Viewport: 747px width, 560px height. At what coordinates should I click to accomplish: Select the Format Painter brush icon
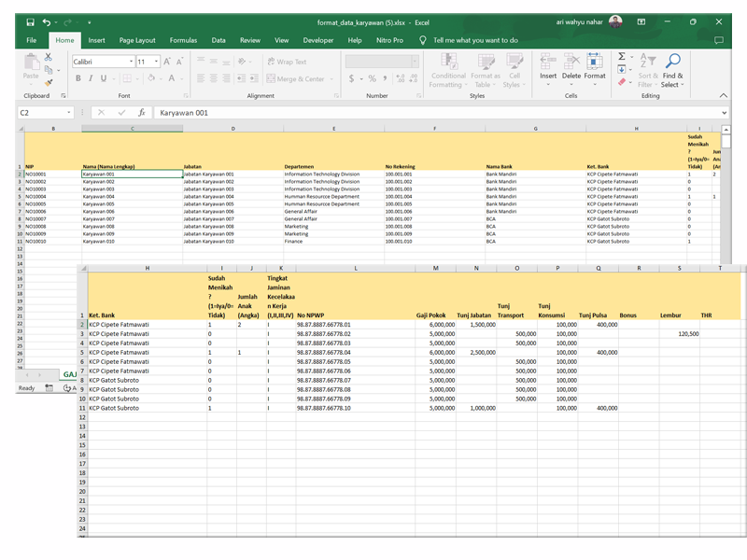tap(48, 82)
